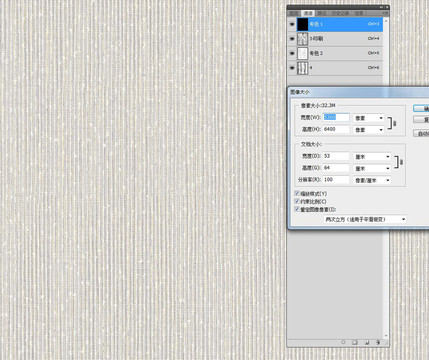The width and height of the screenshot is (429, 360).
Task: Open resample method dropdown 两次立方
Action: (365, 219)
